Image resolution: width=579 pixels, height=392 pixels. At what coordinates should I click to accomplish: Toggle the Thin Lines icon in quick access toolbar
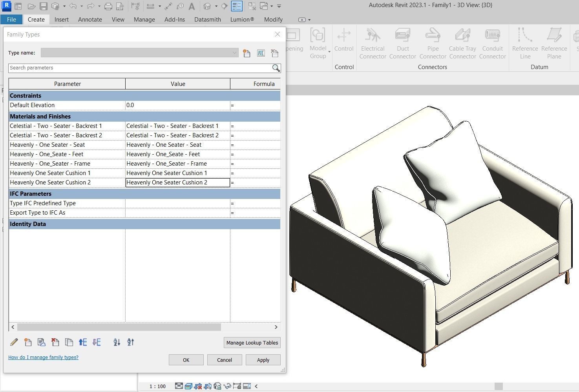coord(237,6)
